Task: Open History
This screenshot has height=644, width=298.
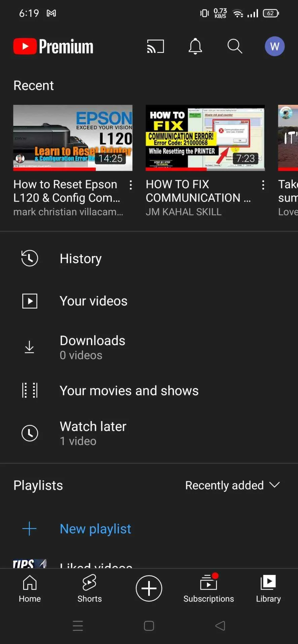Action: (149, 259)
